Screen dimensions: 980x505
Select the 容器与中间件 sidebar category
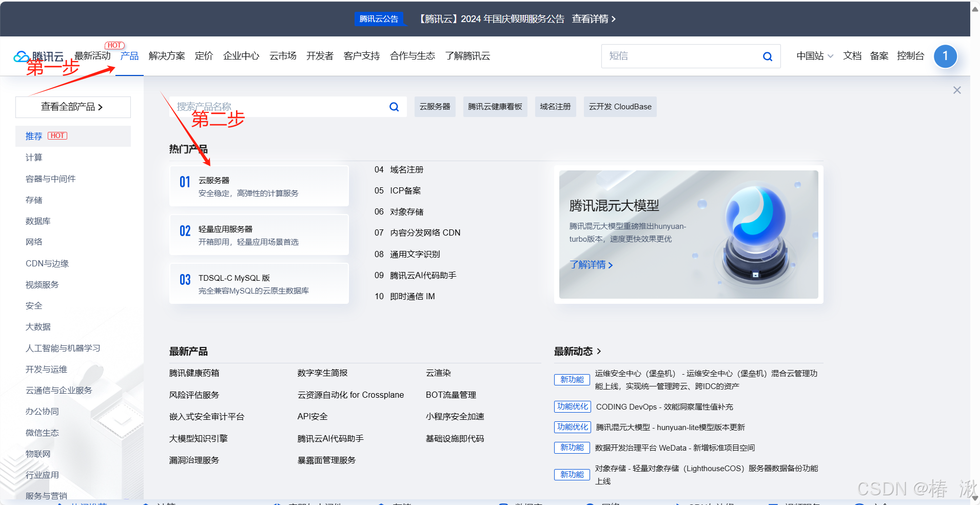pyautogui.click(x=50, y=179)
